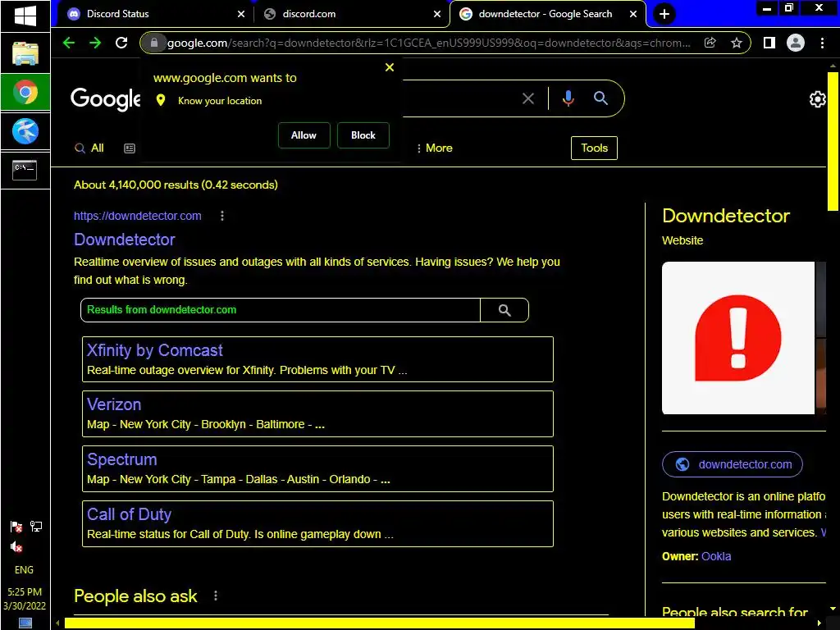Go forward with the browser forward arrow
This screenshot has height=630, width=840.
click(95, 43)
